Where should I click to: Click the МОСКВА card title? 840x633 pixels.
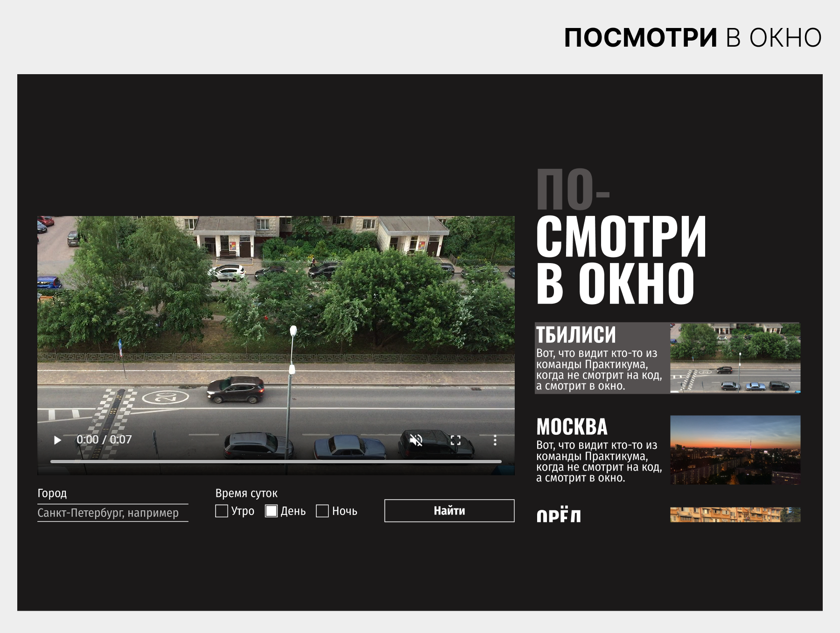click(x=572, y=427)
